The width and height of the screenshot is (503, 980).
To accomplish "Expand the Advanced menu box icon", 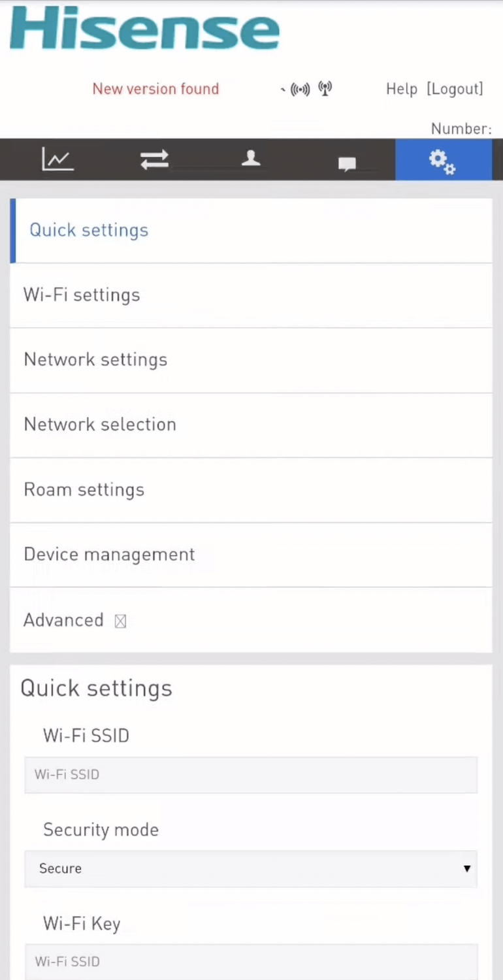I will 120,621.
